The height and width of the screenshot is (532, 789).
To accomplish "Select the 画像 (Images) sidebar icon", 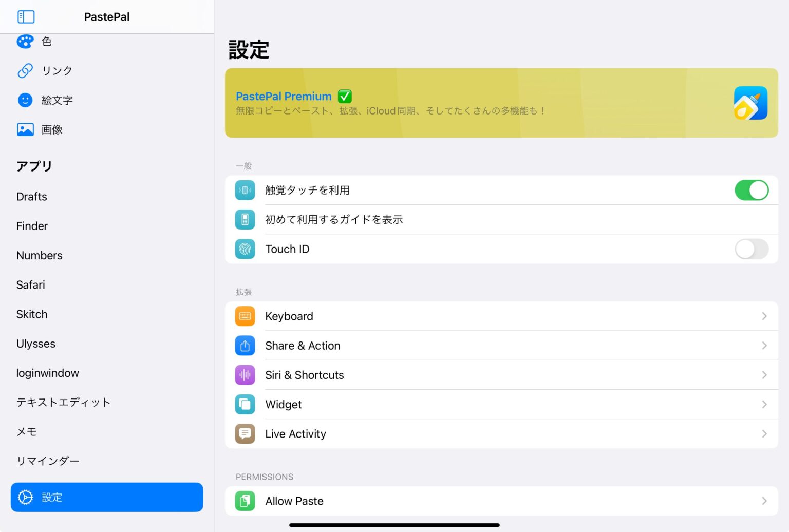I will click(25, 129).
